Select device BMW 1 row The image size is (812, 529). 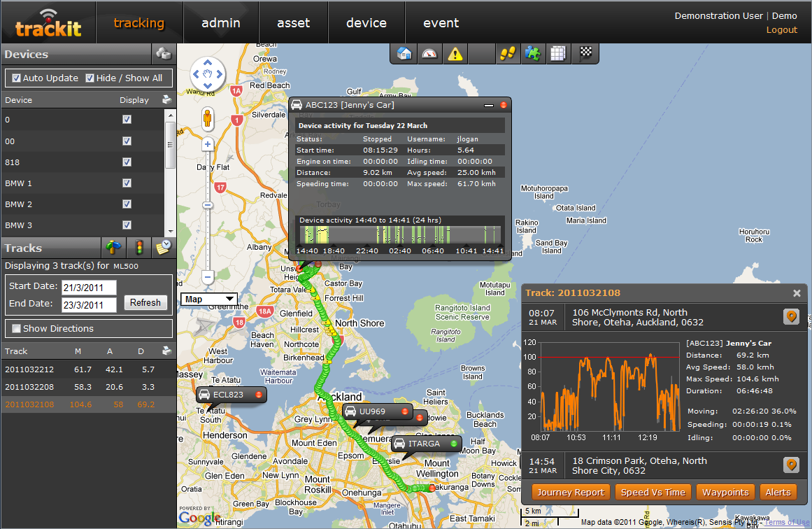(x=83, y=183)
